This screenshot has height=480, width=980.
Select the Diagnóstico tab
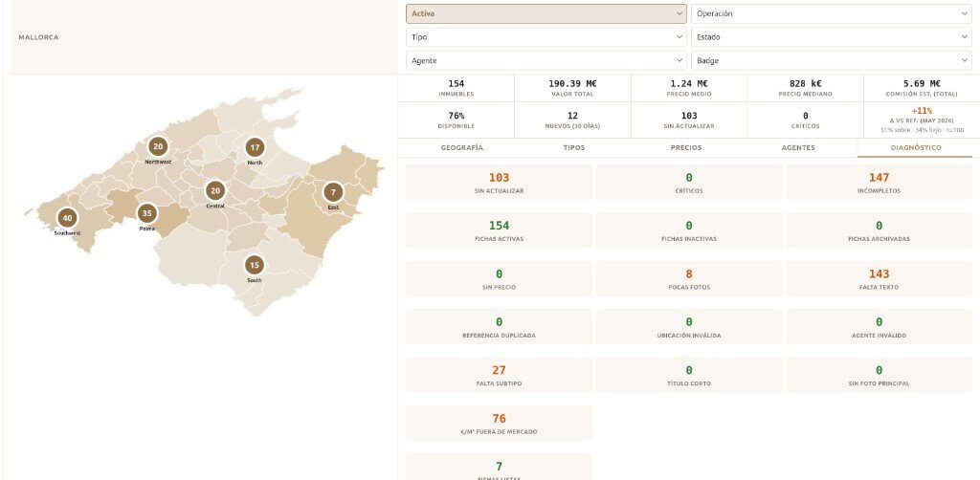(915, 148)
